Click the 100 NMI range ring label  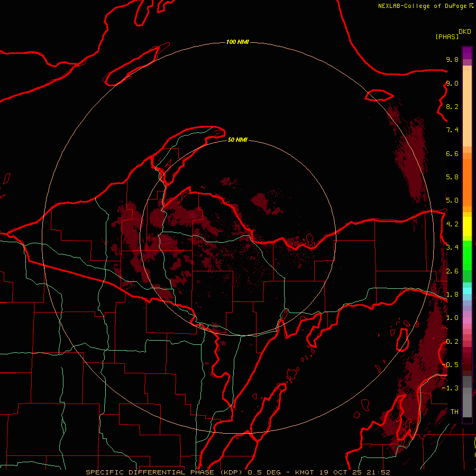tap(237, 42)
